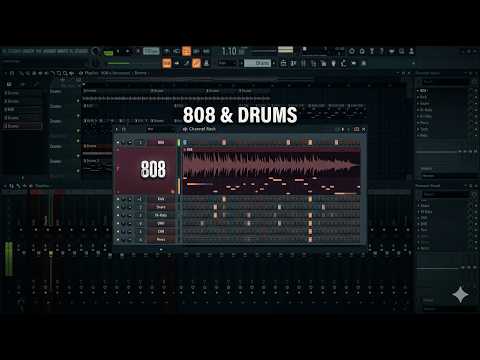The width and height of the screenshot is (480, 360).
Task: Click the add channel plus button below rack
Action: pos(161,249)
